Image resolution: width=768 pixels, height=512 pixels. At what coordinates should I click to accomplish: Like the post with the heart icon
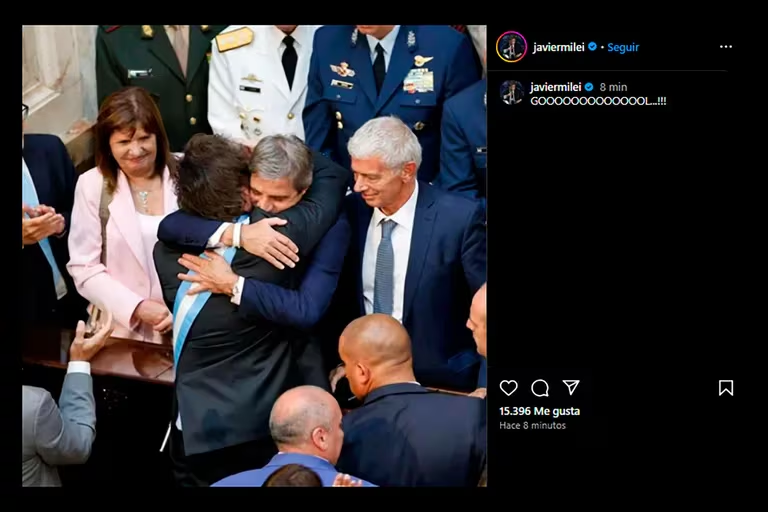(x=508, y=388)
